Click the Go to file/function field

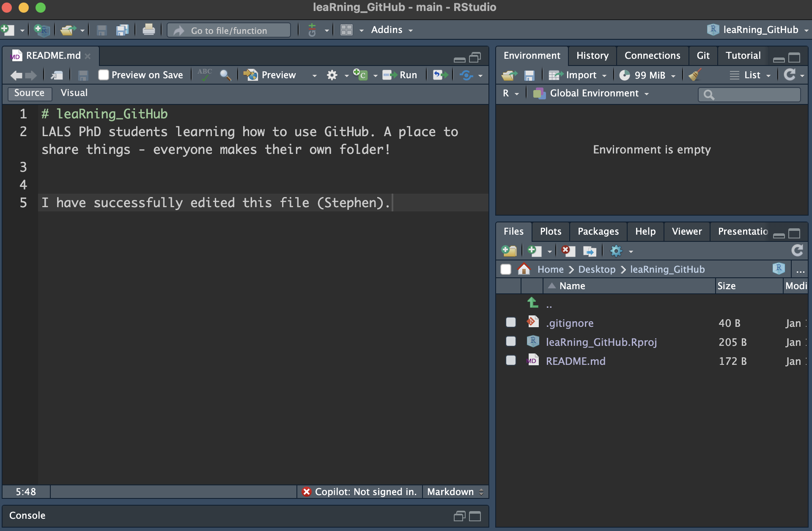(x=229, y=30)
